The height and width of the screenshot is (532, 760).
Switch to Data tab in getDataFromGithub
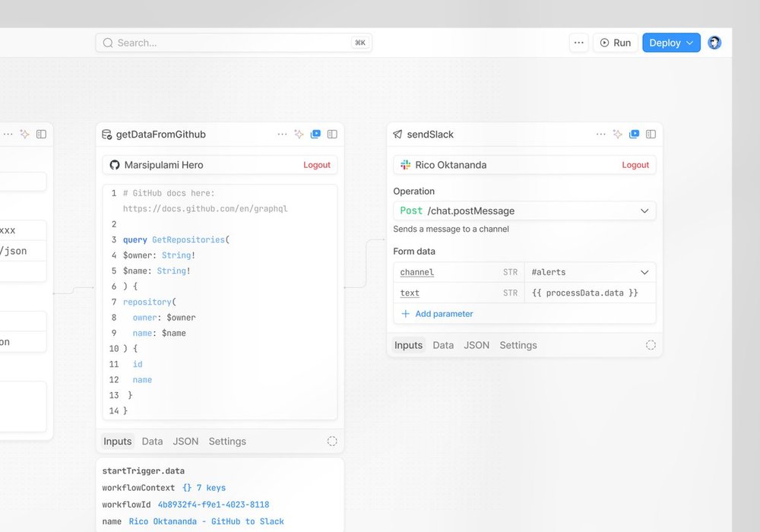152,441
